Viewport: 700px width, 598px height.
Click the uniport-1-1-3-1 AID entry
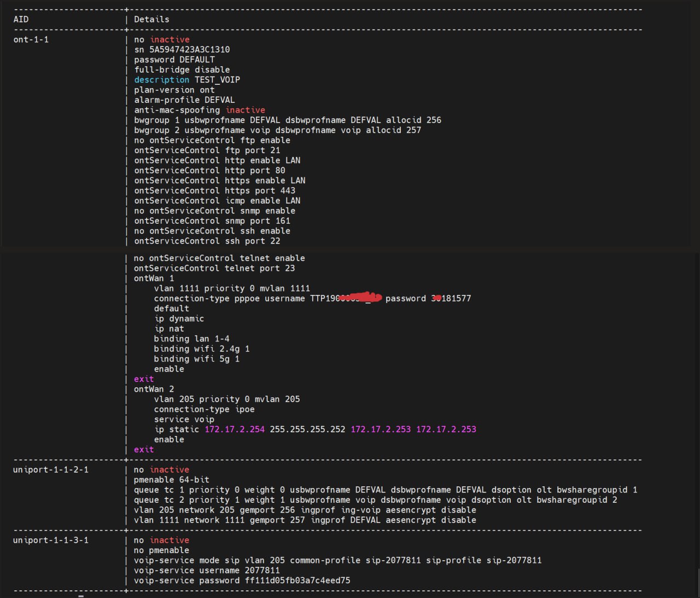tap(50, 540)
